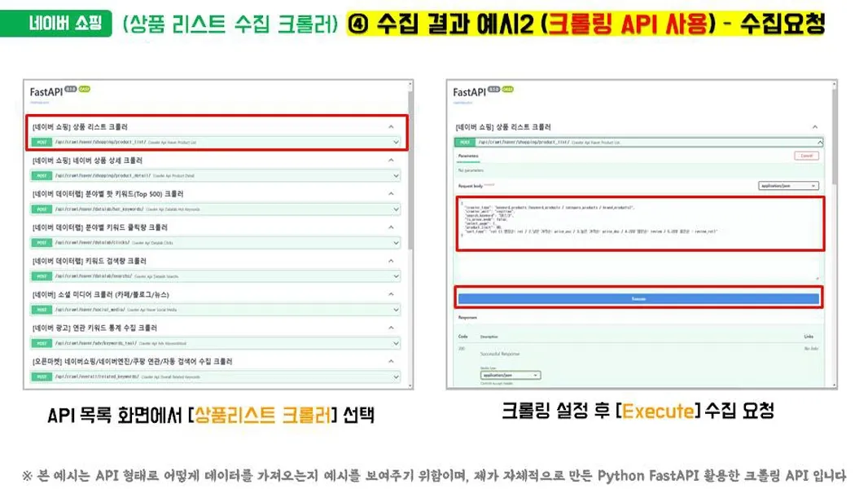This screenshot has height=489, width=868.
Task: Collapse the 연관 키워드 통계 수집 크롤러 section
Action: [391, 328]
